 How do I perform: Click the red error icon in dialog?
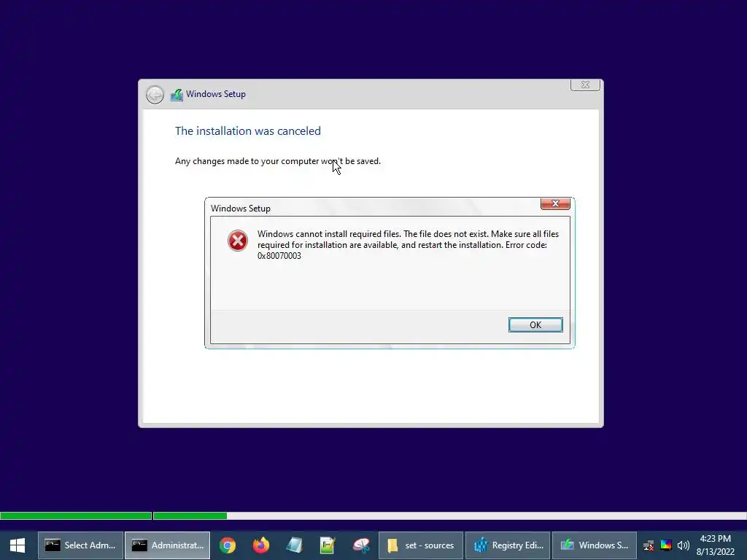[x=237, y=241]
